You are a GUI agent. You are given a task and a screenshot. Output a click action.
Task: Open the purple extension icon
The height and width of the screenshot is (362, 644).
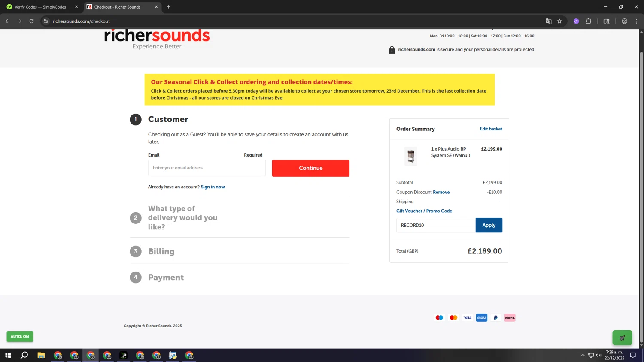576,21
